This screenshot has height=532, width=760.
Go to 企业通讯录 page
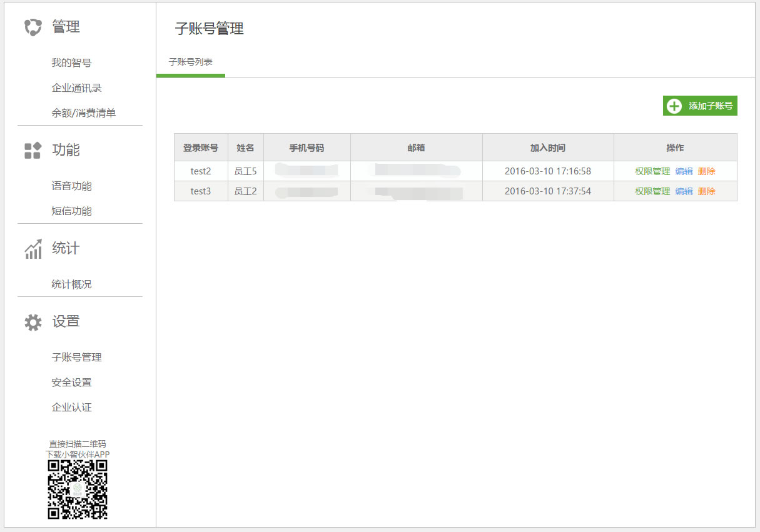[76, 88]
